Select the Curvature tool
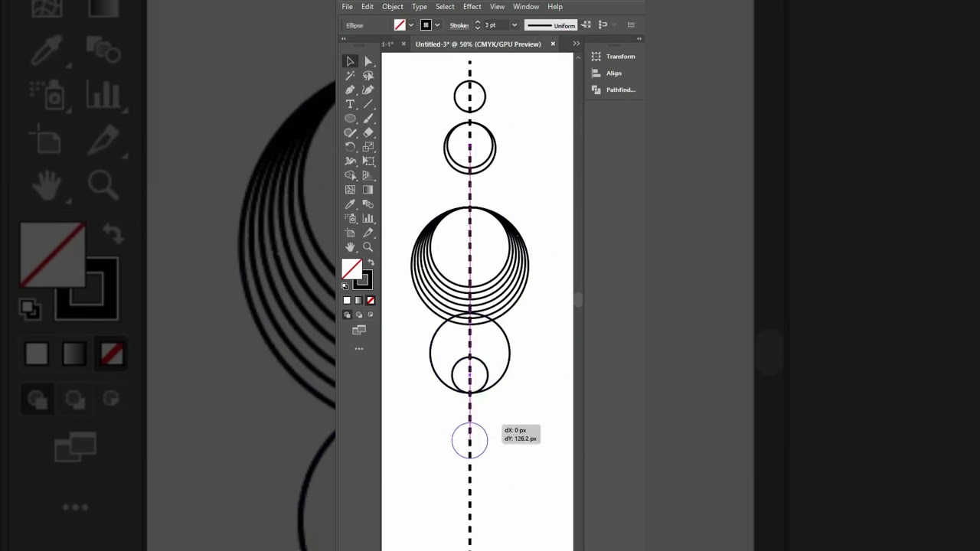980x551 pixels. 368,90
